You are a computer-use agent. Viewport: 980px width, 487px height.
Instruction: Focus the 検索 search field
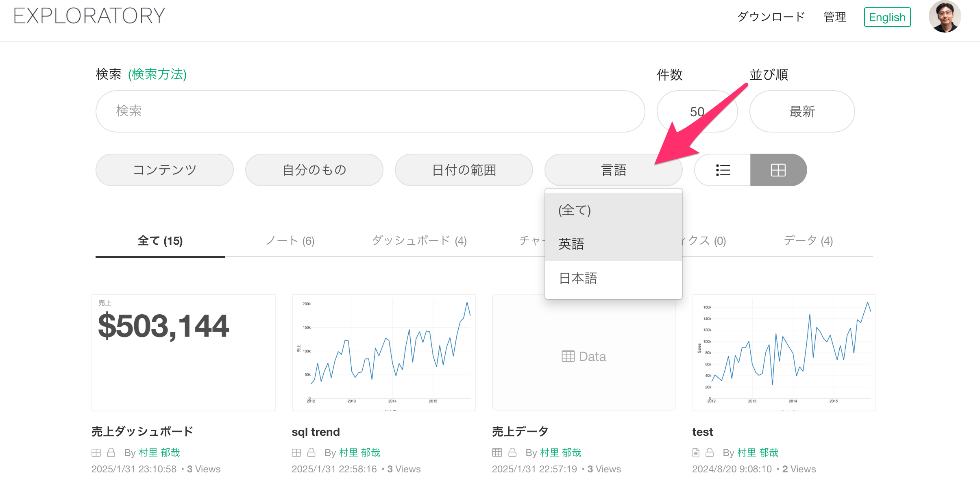[370, 111]
